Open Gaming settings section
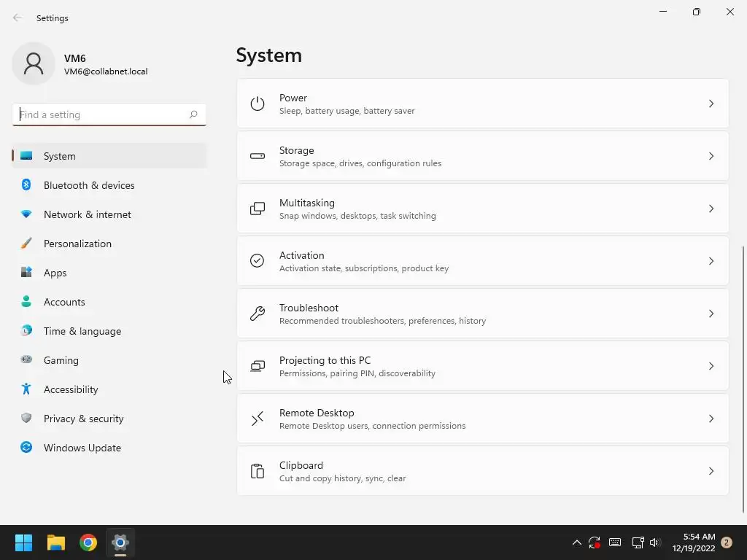Image resolution: width=747 pixels, height=560 pixels. click(x=109, y=360)
